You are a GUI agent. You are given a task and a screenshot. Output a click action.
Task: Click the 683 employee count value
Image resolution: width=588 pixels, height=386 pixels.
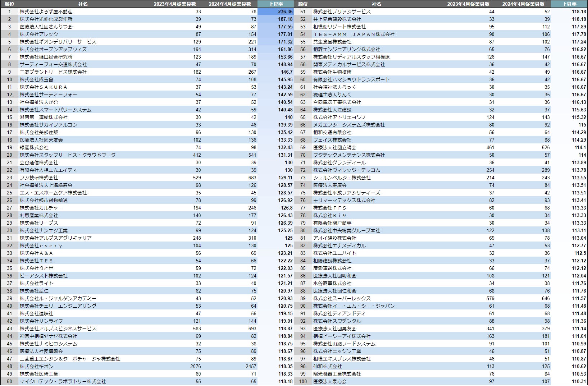[x=252, y=178]
